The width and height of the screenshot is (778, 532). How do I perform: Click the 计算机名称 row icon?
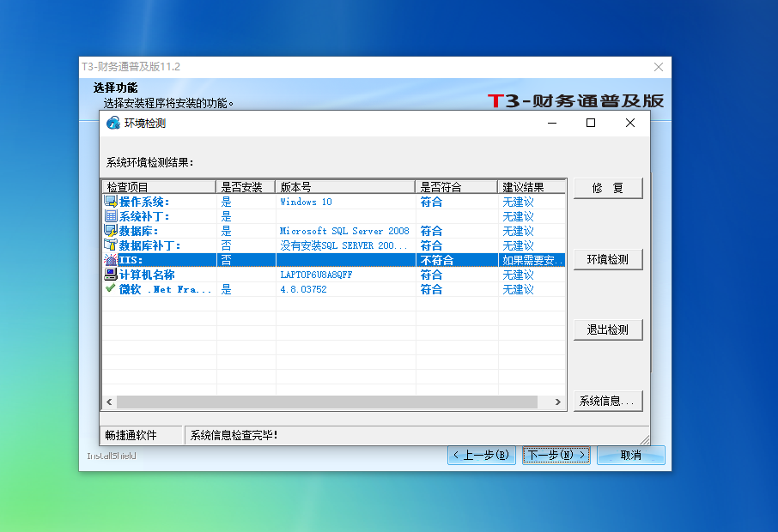(x=111, y=275)
